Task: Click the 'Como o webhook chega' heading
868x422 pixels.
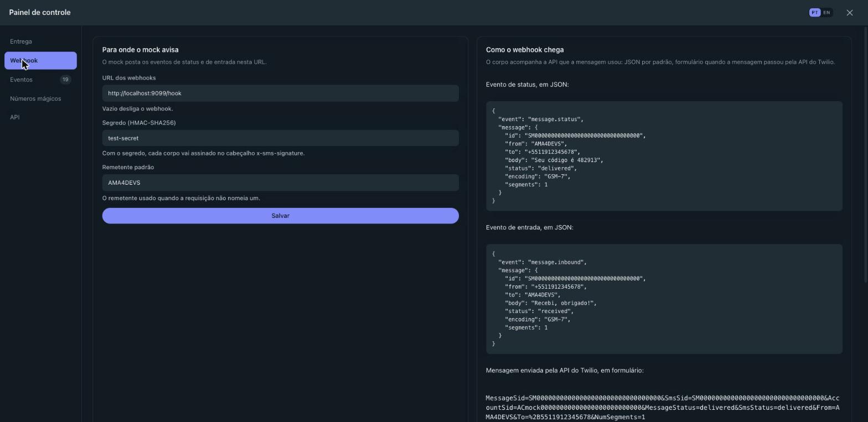Action: tap(525, 50)
